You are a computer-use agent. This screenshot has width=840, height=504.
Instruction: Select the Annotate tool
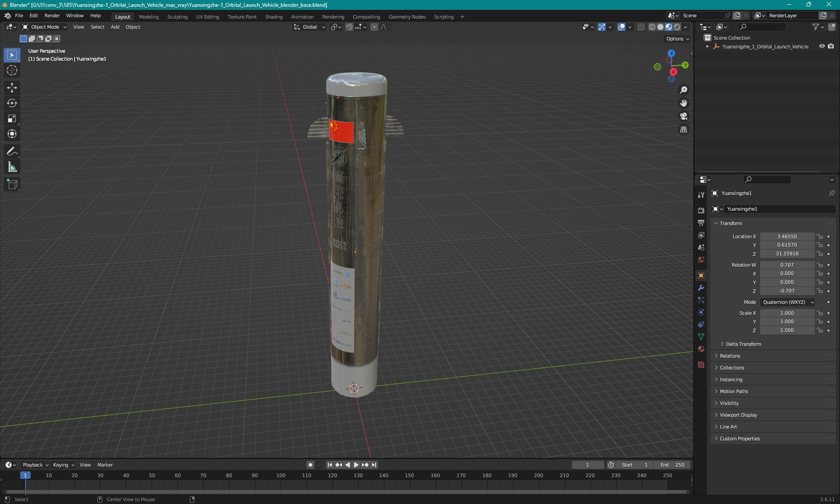(12, 152)
